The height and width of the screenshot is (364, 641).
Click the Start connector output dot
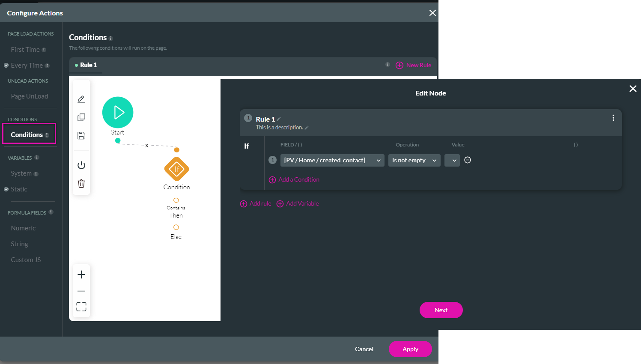click(x=118, y=140)
